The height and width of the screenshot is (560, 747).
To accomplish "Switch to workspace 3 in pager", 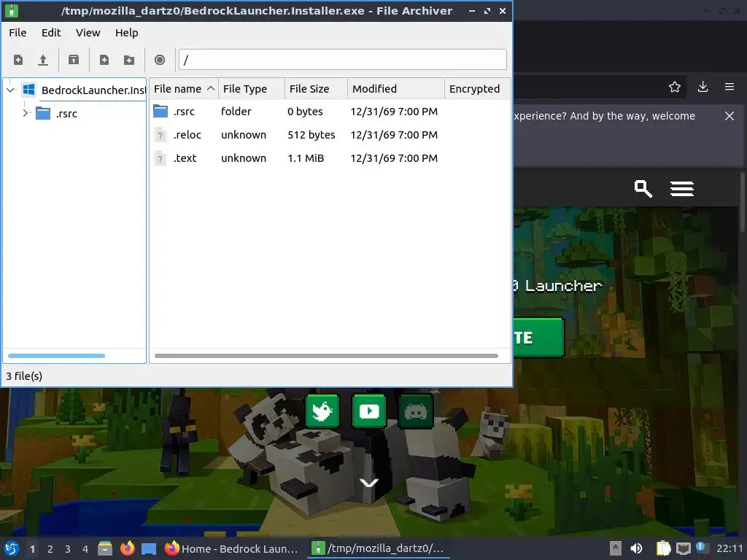I will click(68, 549).
